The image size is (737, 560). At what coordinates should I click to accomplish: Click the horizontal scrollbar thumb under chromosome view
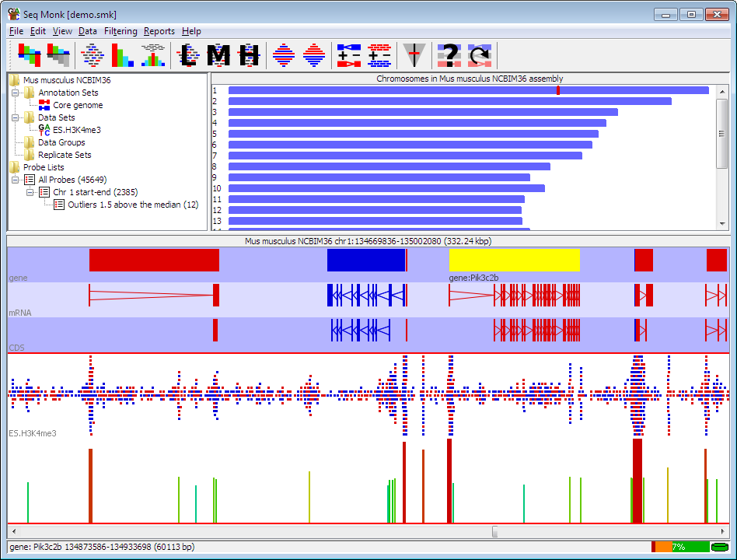494,531
